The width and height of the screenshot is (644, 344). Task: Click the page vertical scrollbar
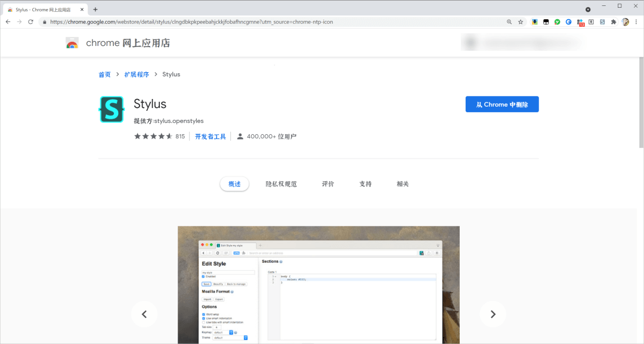click(x=641, y=103)
